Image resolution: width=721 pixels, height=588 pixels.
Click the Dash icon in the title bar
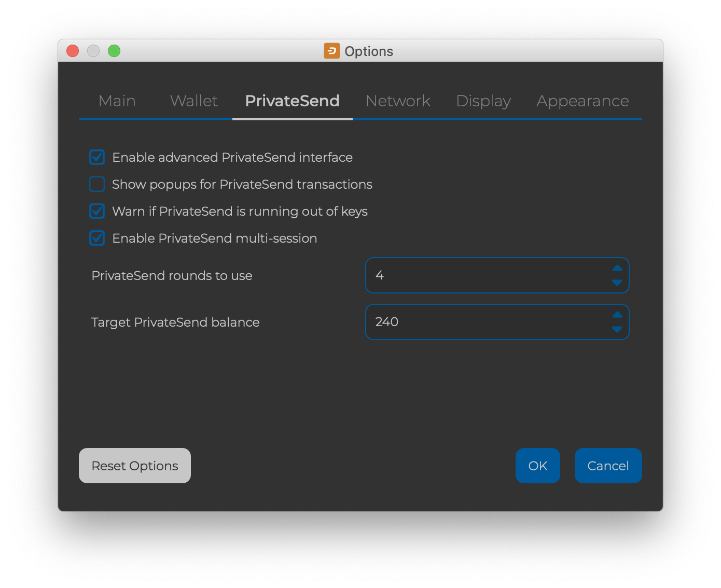[x=332, y=51]
